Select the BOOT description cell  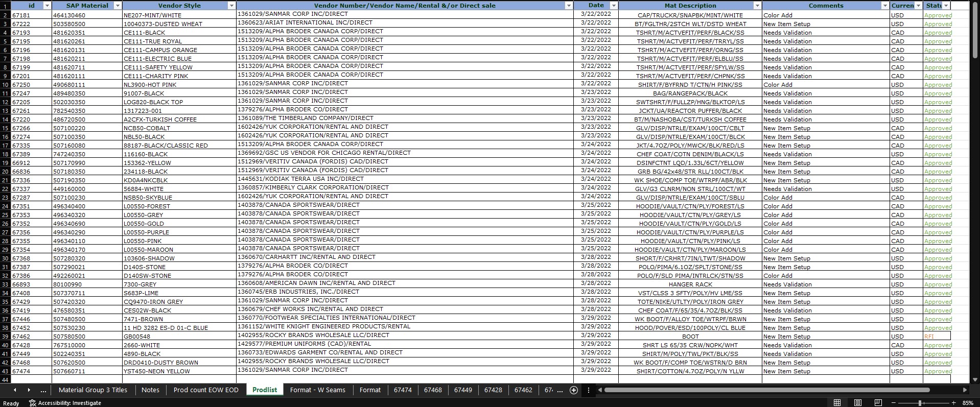click(690, 337)
